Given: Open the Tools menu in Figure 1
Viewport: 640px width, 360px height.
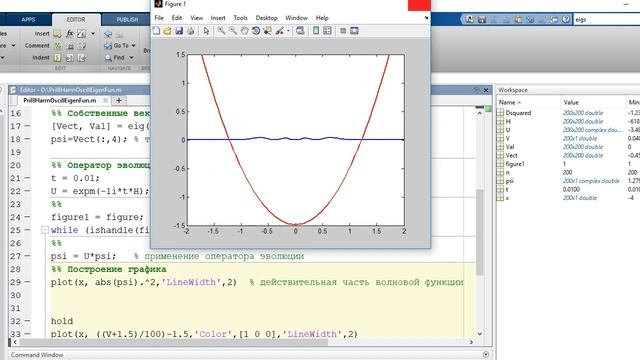Looking at the screenshot, I should 240,18.
